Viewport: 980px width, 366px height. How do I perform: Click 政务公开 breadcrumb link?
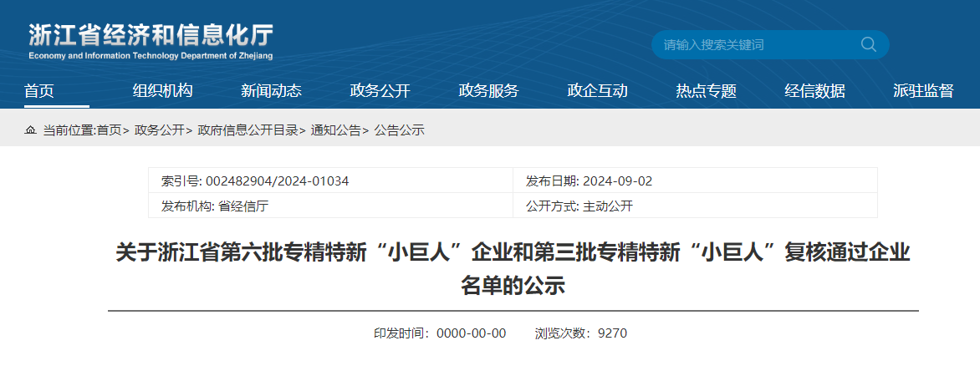click(159, 130)
